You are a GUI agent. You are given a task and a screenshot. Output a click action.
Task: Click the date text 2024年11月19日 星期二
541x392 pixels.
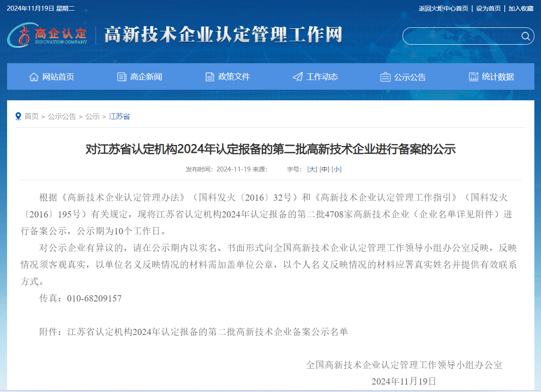click(x=40, y=8)
